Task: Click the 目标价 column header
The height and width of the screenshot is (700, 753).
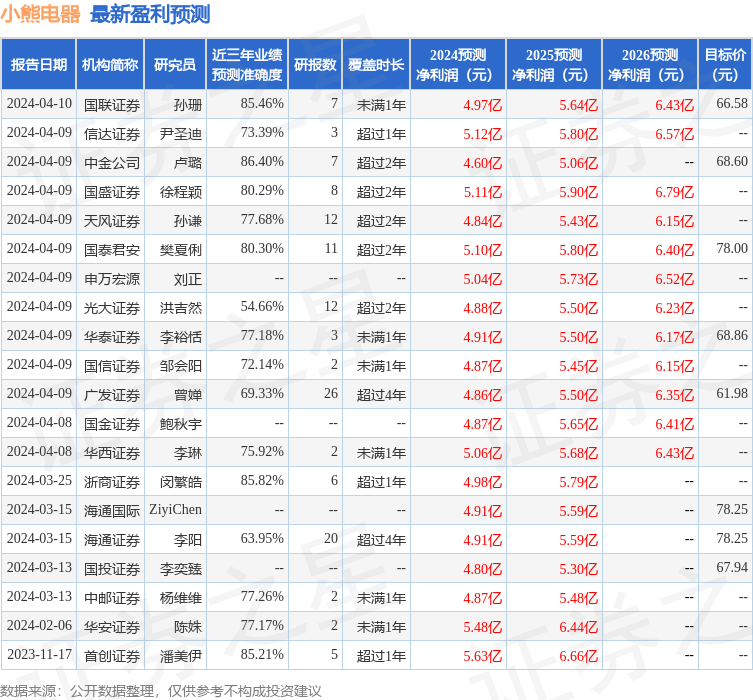Action: coord(725,64)
